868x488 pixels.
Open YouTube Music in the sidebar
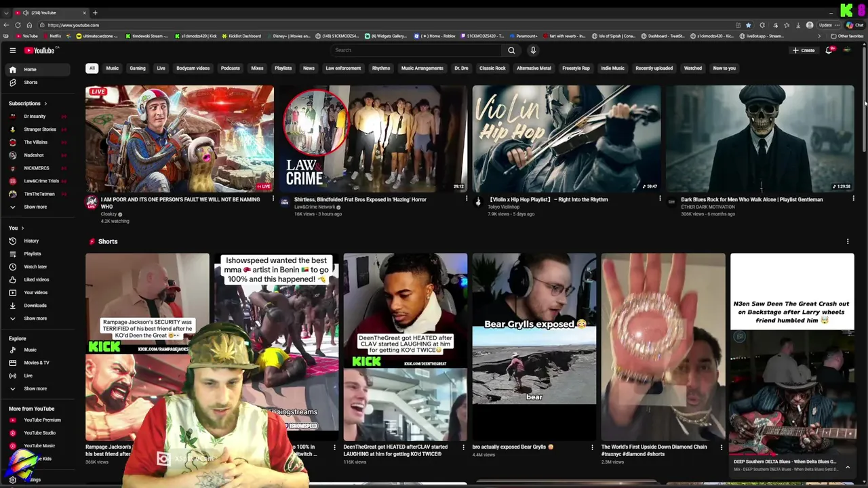tap(39, 445)
